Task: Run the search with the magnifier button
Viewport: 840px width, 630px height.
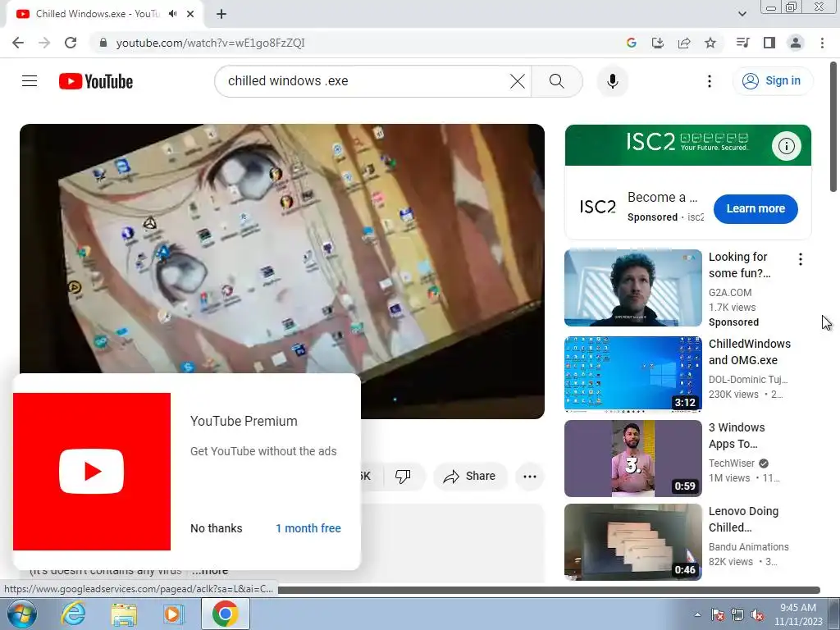Action: coord(557,81)
